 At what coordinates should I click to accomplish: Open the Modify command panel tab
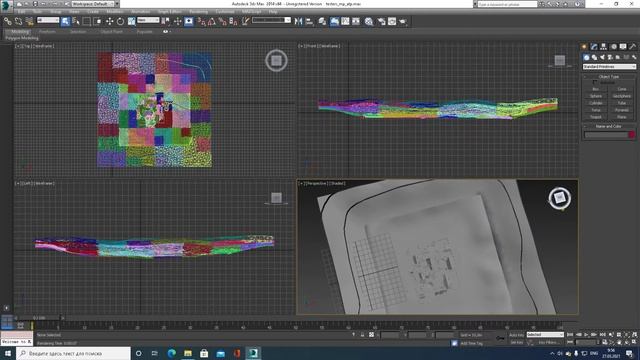(x=594, y=47)
